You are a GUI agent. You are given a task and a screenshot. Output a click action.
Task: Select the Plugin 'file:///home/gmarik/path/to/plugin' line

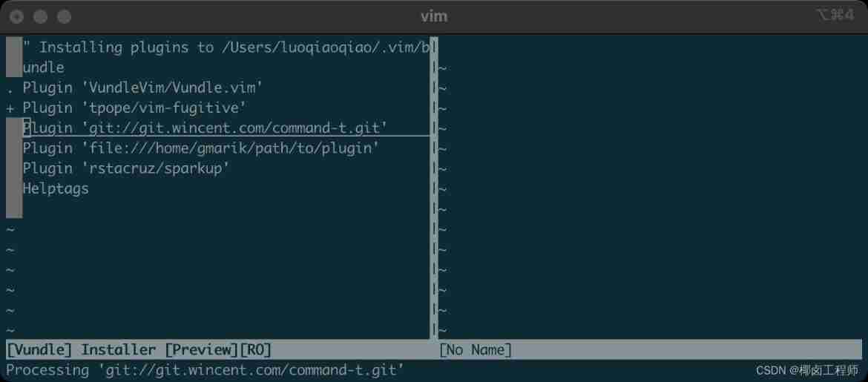click(200, 148)
